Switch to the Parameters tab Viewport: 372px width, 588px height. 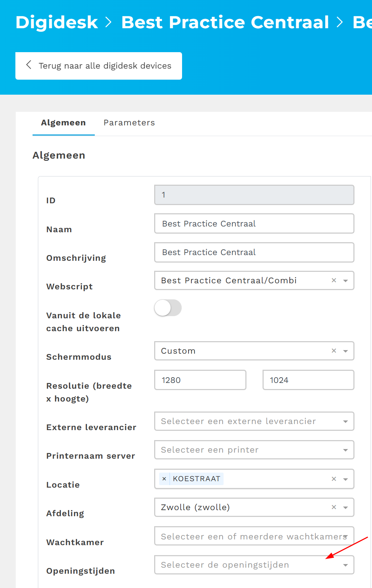coord(129,123)
